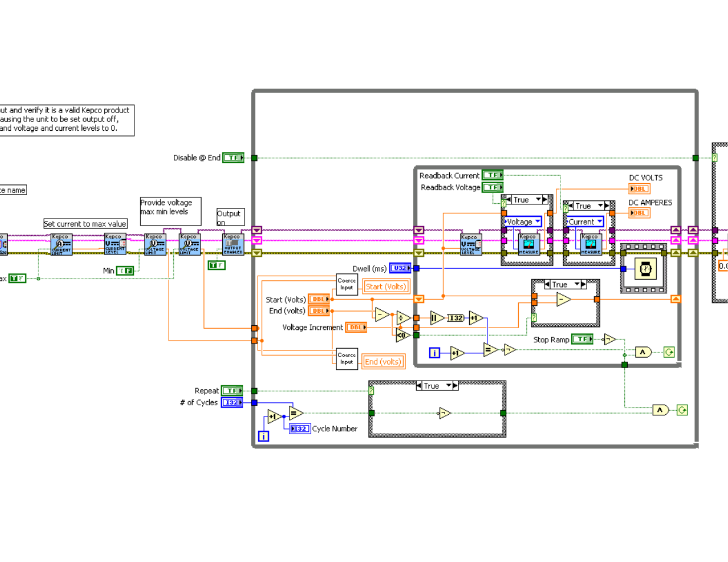Click the Increment node after the I32 conversion

click(476, 318)
